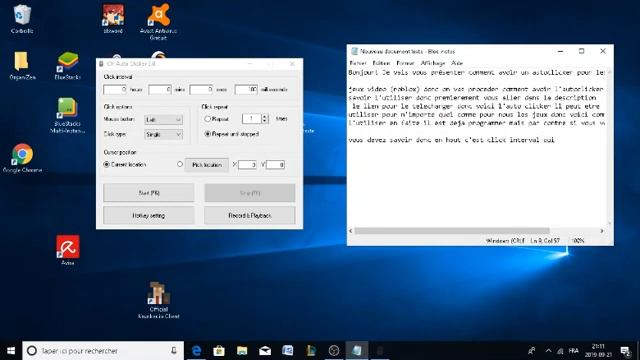This screenshot has height=360, width=640.
Task: Launch Google Chrome from the desktop
Action: coord(22,158)
